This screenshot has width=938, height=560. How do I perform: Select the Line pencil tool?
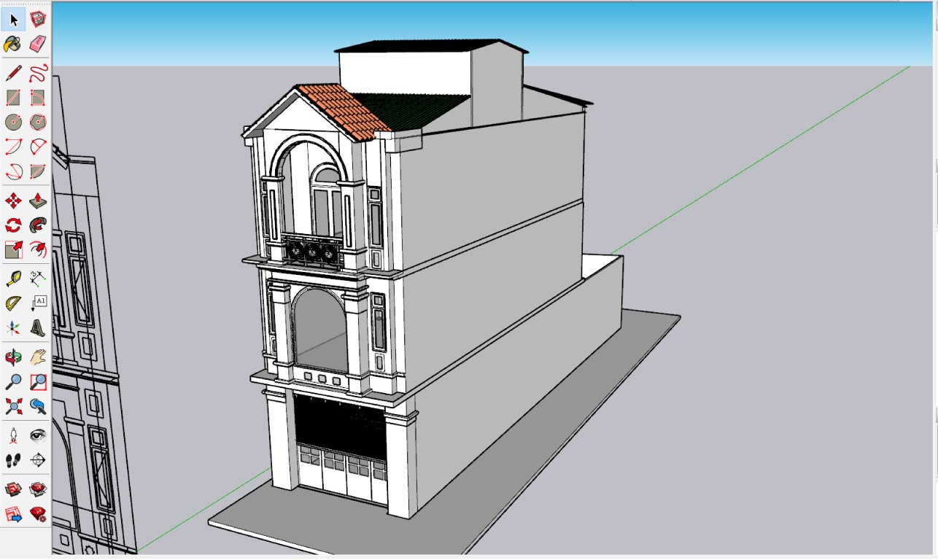click(x=13, y=73)
